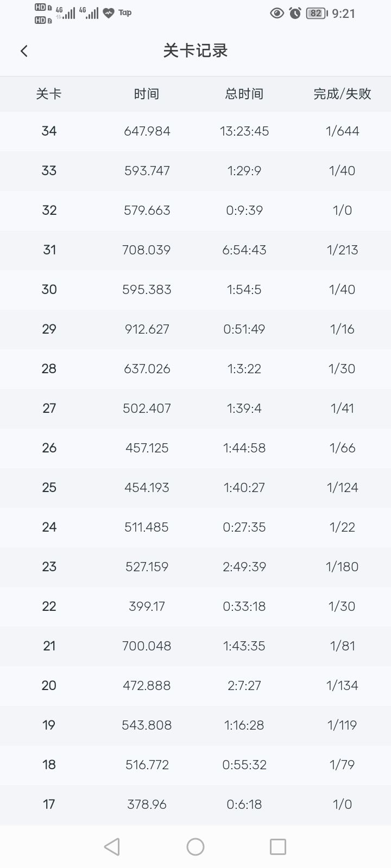Tap the eye comfort status icon
The height and width of the screenshot is (868, 391).
click(277, 13)
